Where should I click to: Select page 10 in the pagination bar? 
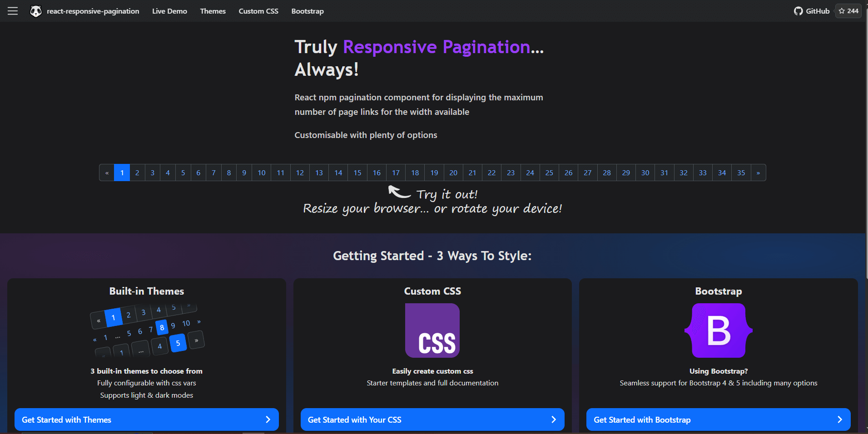[261, 173]
